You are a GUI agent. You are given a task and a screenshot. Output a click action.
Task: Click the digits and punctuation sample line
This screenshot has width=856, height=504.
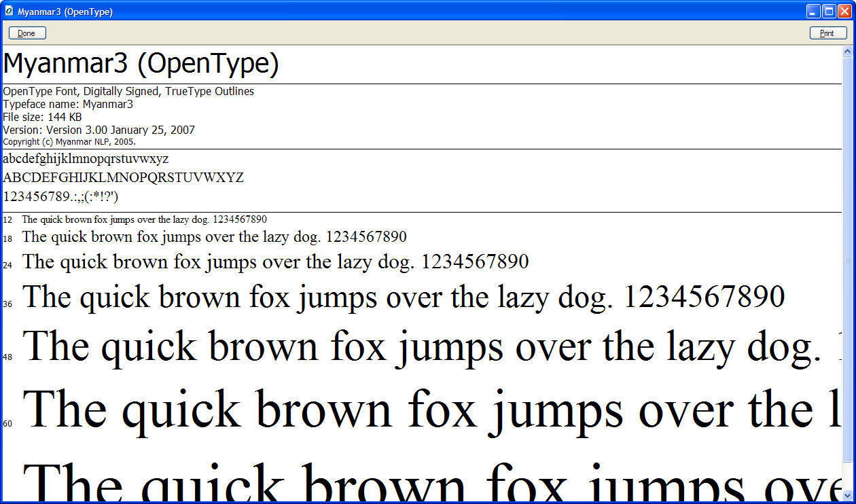(61, 197)
